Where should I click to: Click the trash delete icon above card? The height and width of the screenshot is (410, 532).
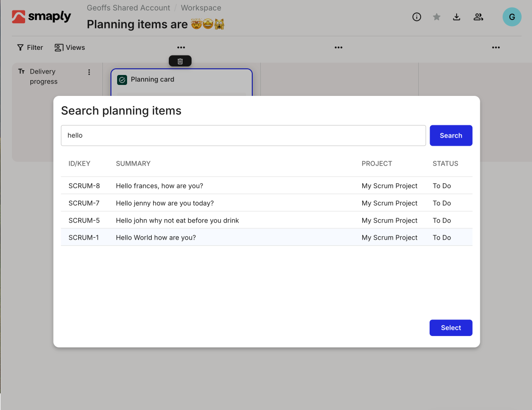180,61
